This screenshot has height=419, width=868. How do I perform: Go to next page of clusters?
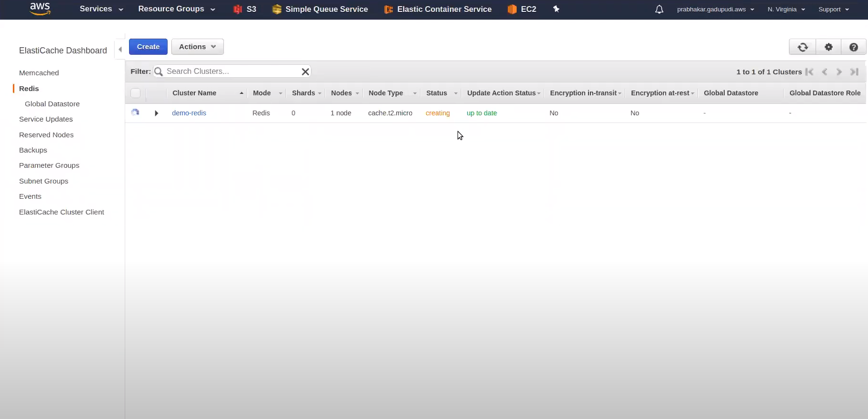coord(839,72)
